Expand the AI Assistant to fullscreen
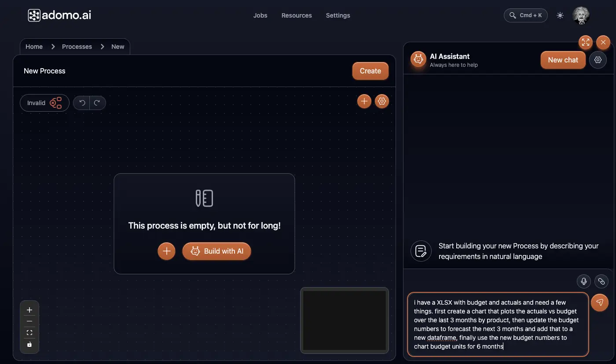This screenshot has width=616, height=364. [585, 43]
